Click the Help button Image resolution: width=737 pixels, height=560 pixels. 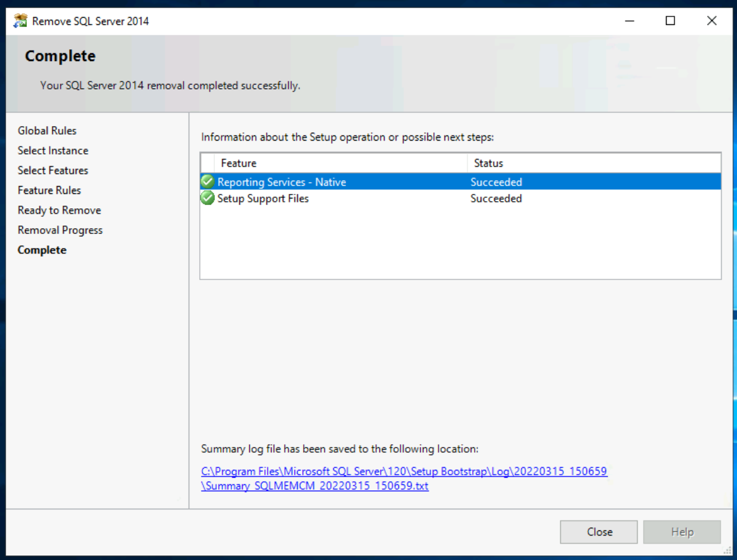coord(682,532)
